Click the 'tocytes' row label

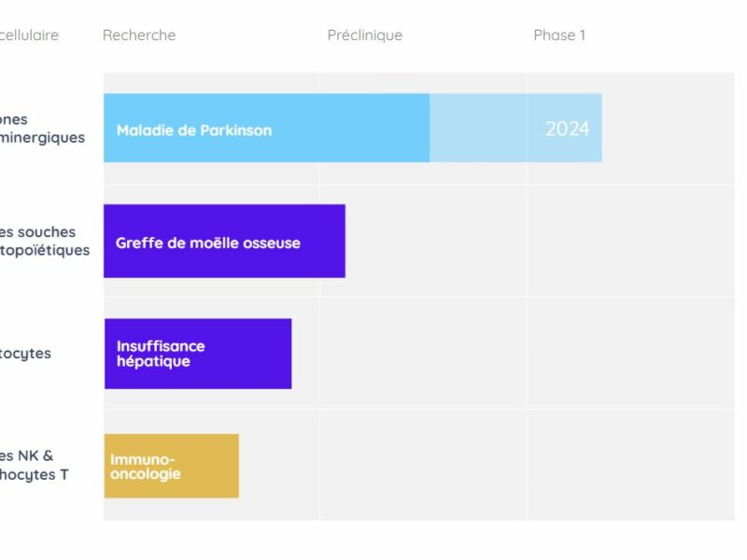[x=25, y=354]
